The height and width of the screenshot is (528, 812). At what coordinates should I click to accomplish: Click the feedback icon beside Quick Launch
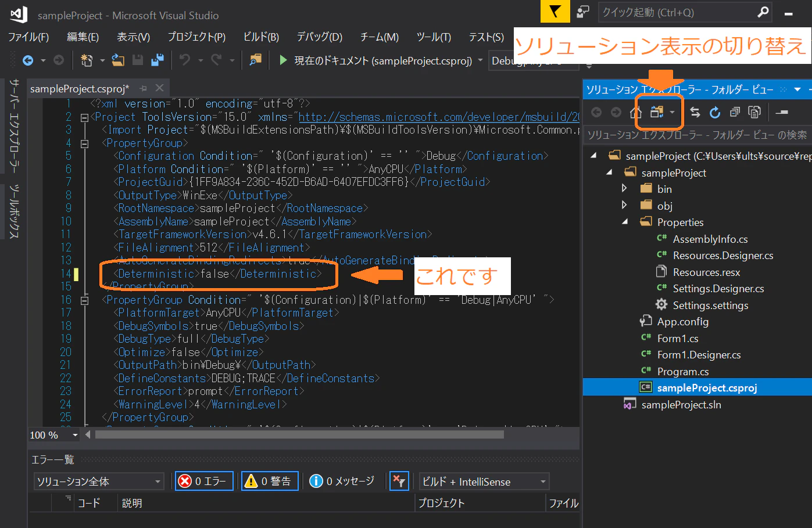tap(583, 12)
